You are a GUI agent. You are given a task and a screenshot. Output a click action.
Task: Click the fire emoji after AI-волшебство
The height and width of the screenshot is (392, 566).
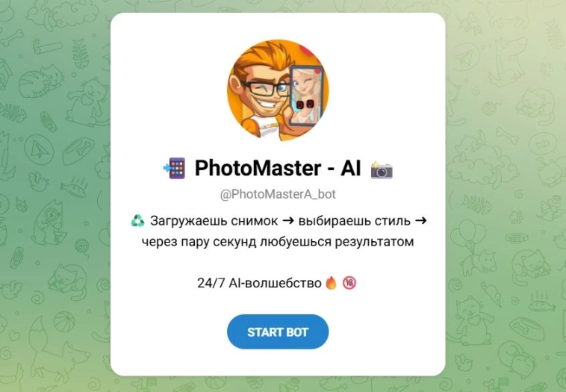pyautogui.click(x=331, y=283)
